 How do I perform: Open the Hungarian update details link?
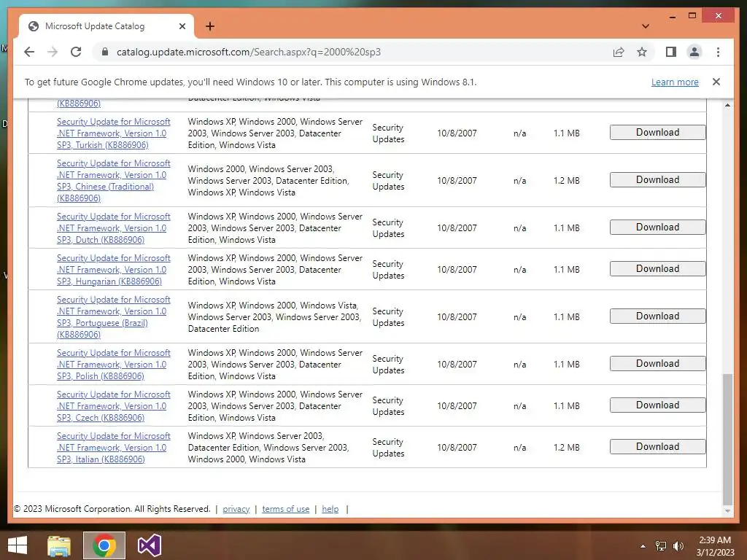pos(113,270)
